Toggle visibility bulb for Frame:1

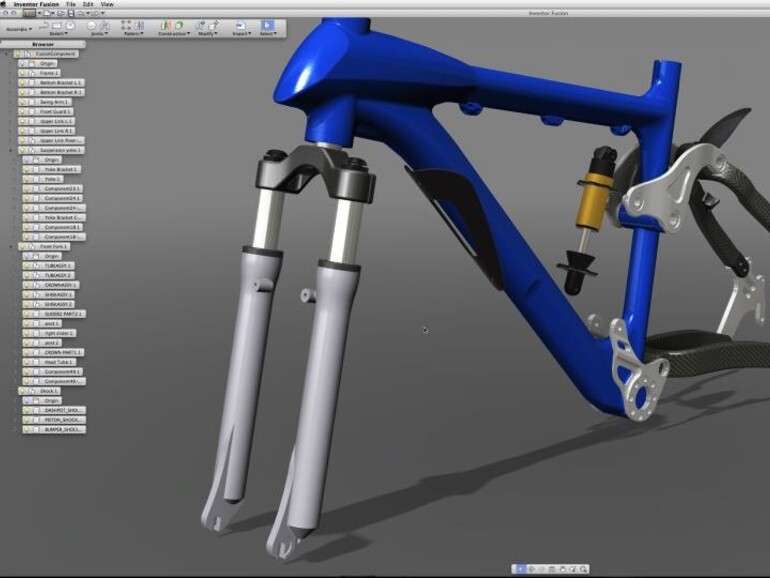point(23,73)
